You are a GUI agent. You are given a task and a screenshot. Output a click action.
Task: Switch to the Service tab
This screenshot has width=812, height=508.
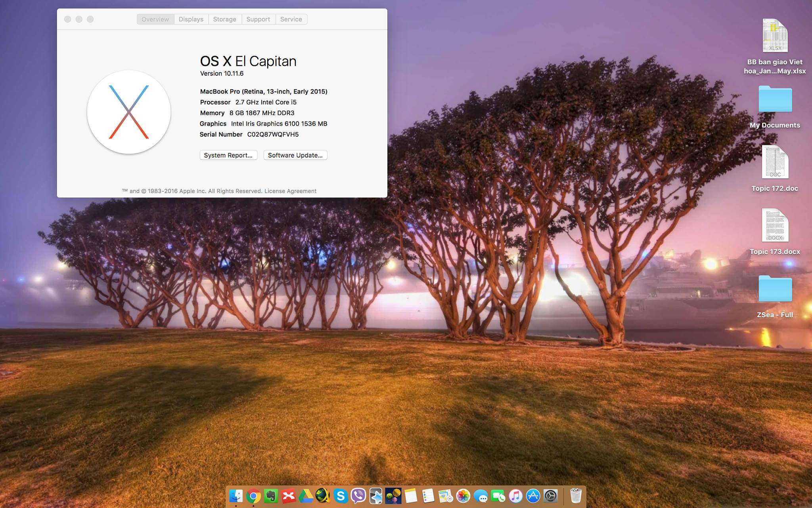point(291,19)
